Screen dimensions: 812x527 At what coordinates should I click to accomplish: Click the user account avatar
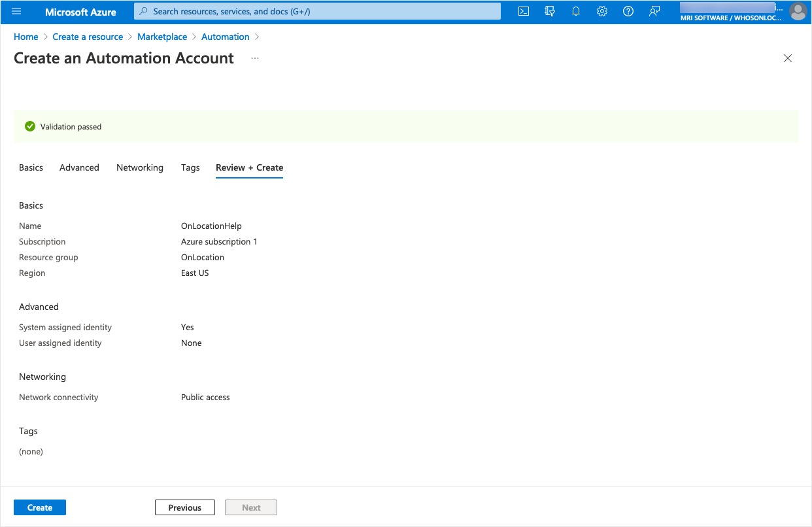point(798,11)
